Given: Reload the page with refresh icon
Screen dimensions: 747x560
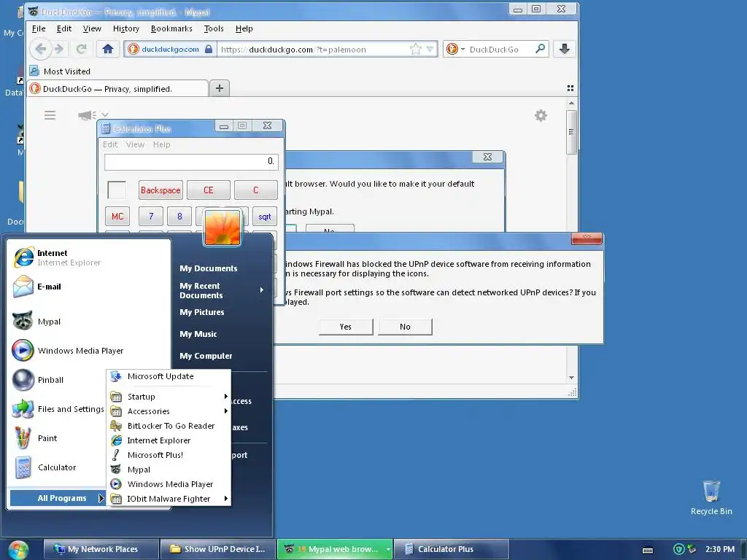Looking at the screenshot, I should click(82, 49).
